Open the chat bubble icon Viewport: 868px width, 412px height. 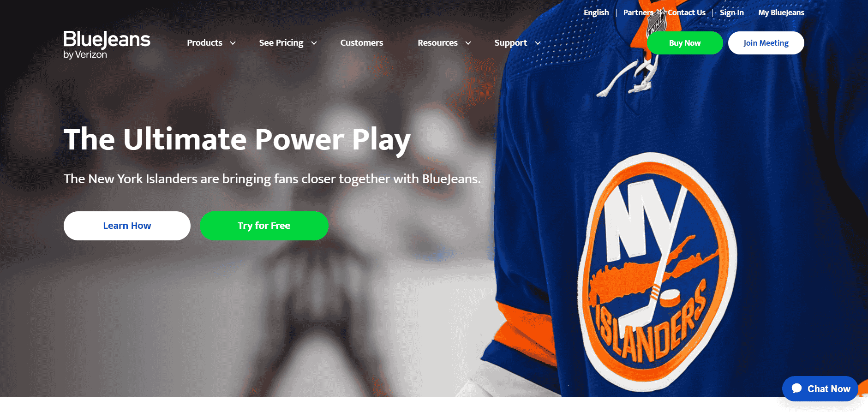pyautogui.click(x=797, y=388)
